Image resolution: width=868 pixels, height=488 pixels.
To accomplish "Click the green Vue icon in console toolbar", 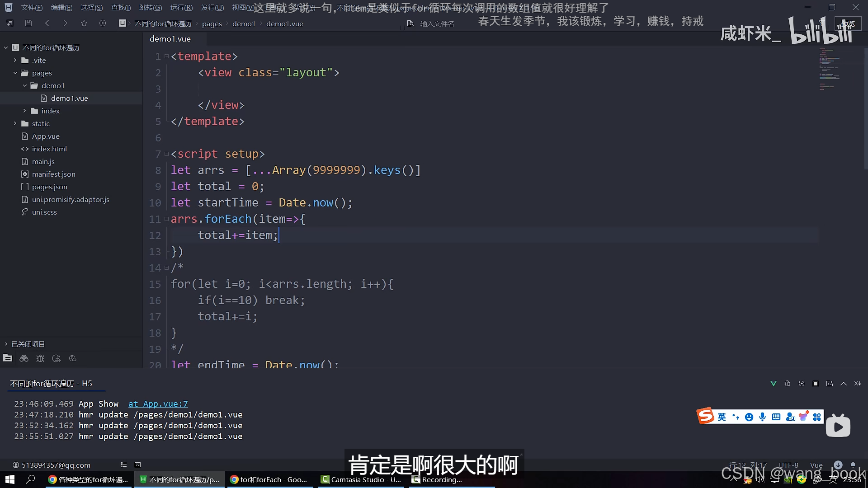I will [x=774, y=384].
